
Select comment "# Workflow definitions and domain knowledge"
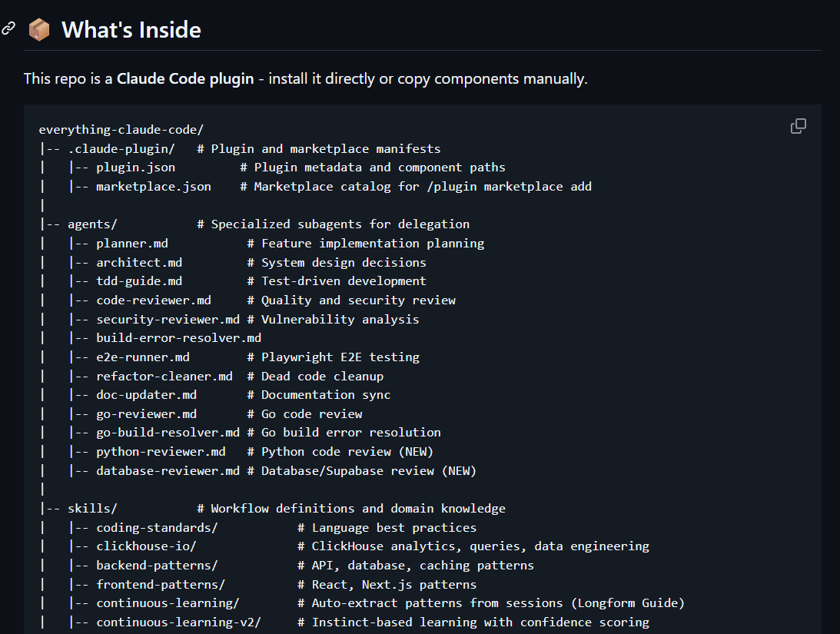coord(351,509)
